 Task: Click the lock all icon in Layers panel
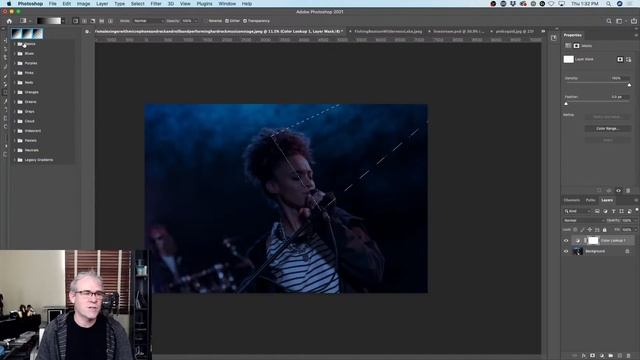tap(604, 230)
